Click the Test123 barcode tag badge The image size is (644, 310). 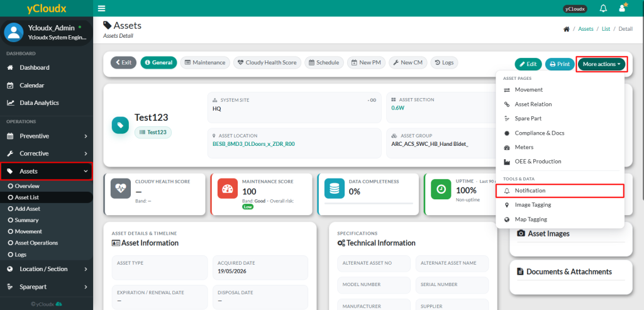(x=153, y=132)
